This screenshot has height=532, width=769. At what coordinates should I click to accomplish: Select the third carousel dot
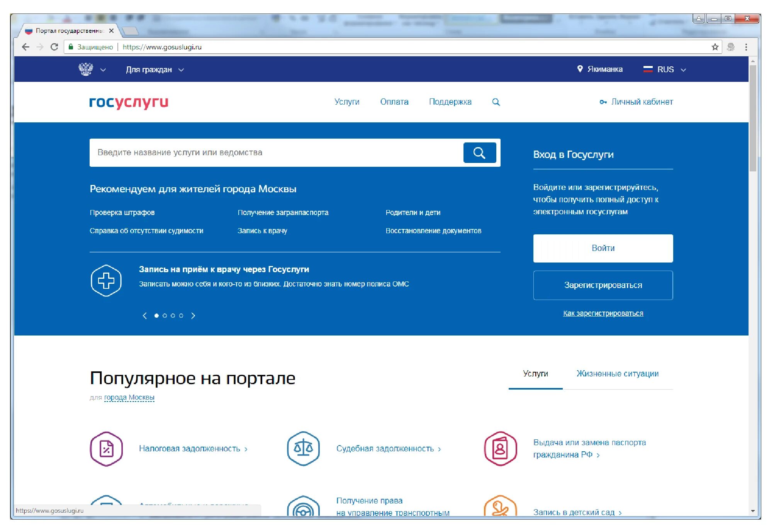173,315
